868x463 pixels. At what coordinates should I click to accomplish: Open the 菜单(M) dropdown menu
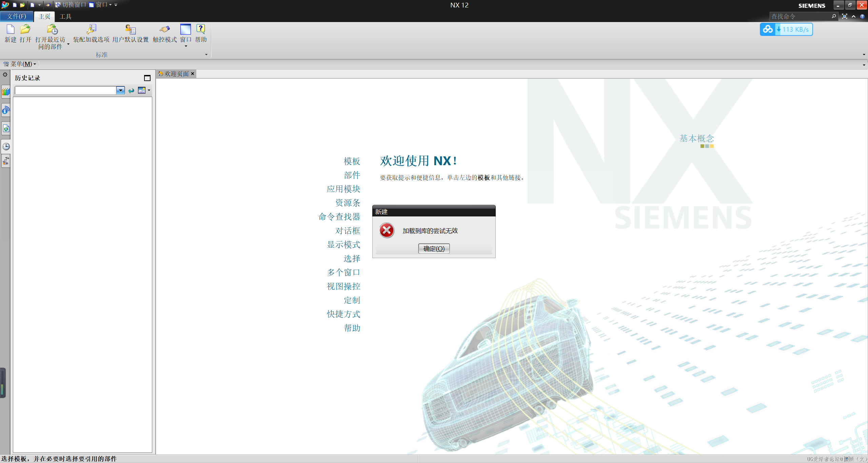point(19,64)
